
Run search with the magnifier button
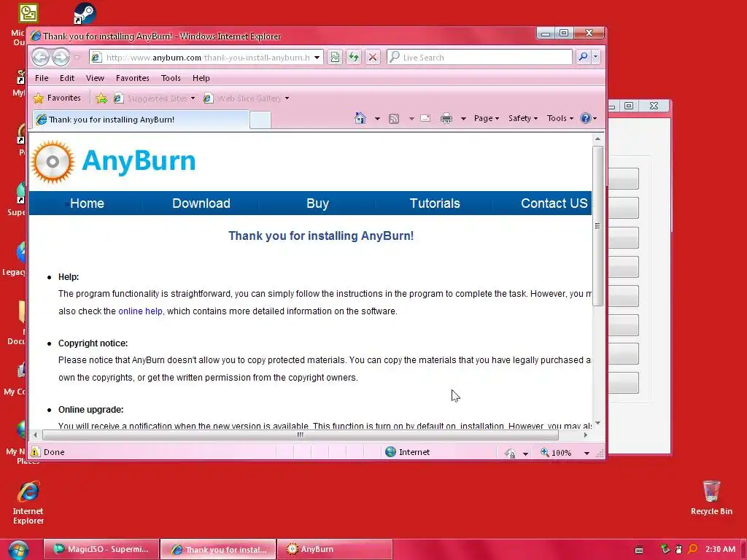click(x=583, y=57)
